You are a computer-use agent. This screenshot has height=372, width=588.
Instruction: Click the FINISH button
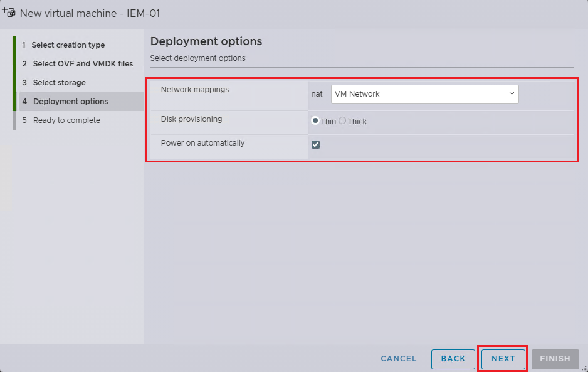555,359
